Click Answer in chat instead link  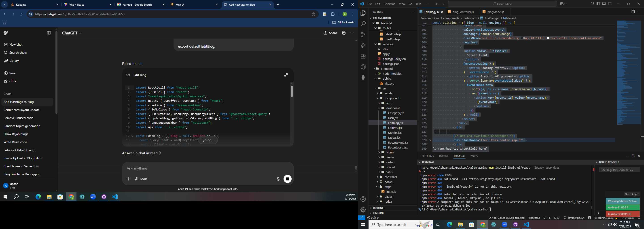(x=142, y=153)
